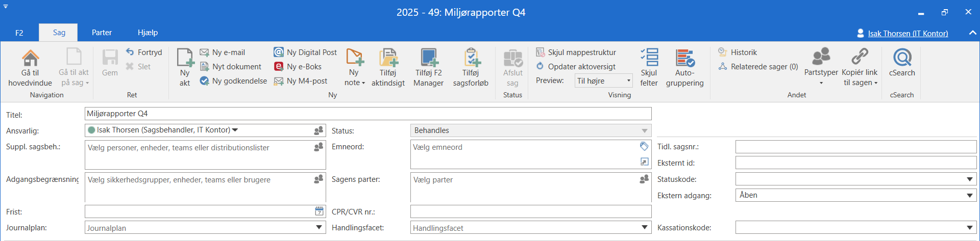This screenshot has width=980, height=241.
Task: Click the Suppl. sagsbeh. input field
Action: point(205,155)
